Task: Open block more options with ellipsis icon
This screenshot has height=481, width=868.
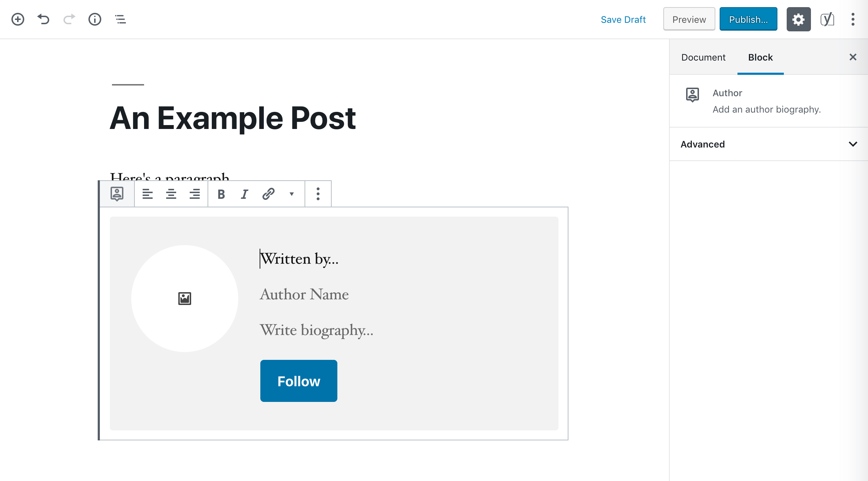Action: point(318,194)
